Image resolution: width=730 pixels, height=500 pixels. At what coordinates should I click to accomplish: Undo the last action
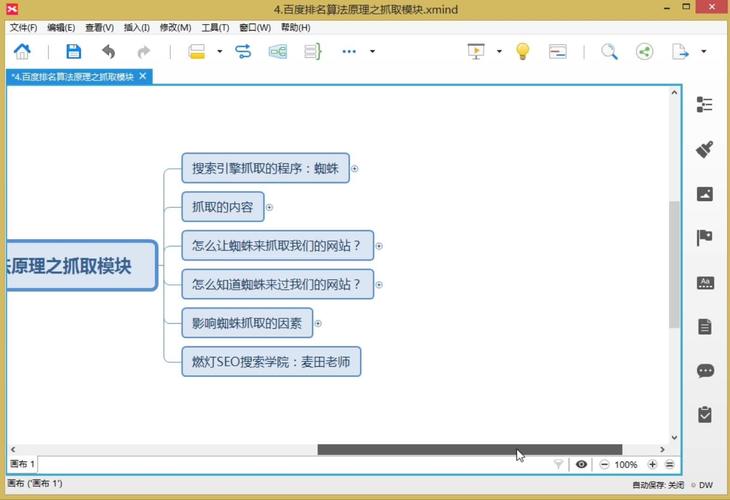pos(108,52)
